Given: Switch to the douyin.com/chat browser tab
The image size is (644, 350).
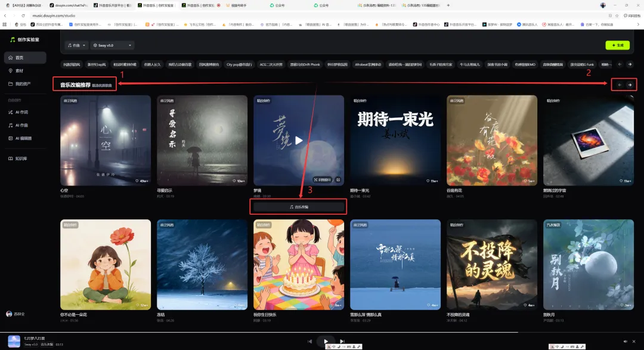Looking at the screenshot, I should click(68, 5).
